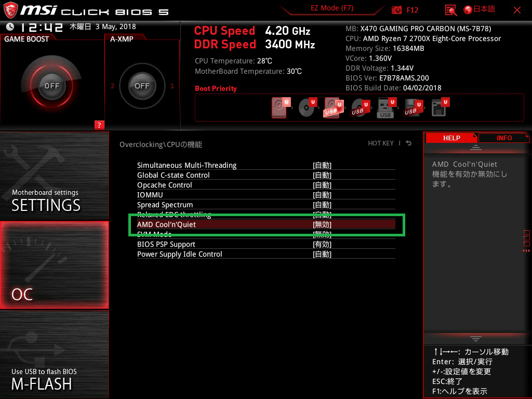This screenshot has height=399, width=532.
Task: Select the last boot priority device icon
Action: 441,108
